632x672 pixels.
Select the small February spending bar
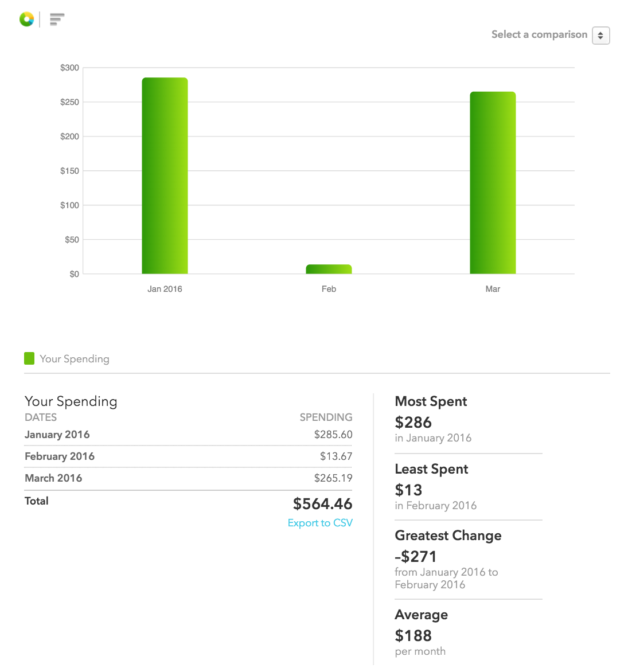click(x=329, y=269)
